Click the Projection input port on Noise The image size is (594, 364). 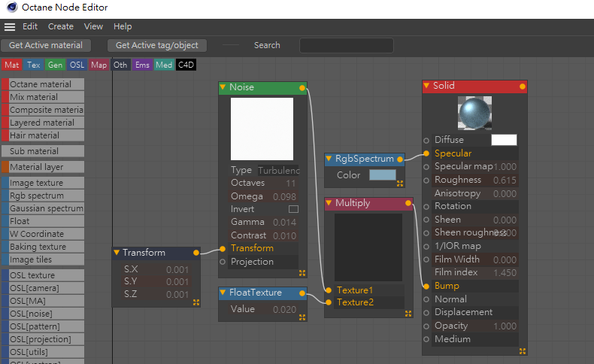pyautogui.click(x=223, y=262)
